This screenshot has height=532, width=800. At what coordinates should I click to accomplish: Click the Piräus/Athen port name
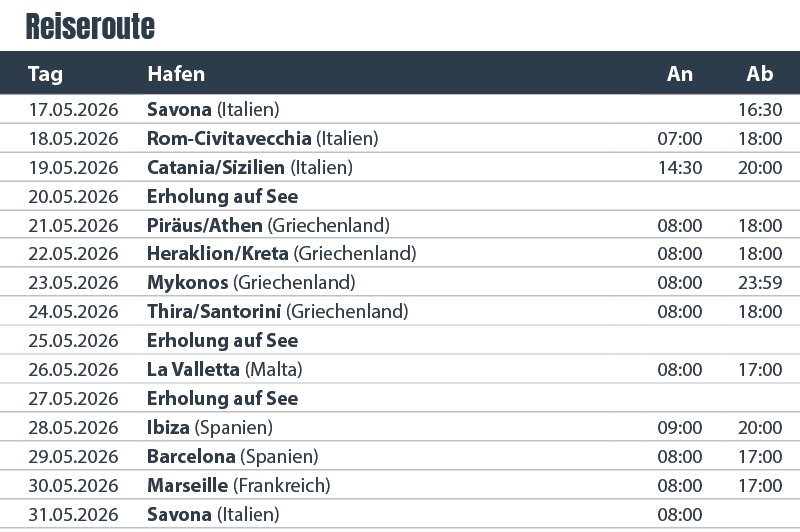coord(205,225)
